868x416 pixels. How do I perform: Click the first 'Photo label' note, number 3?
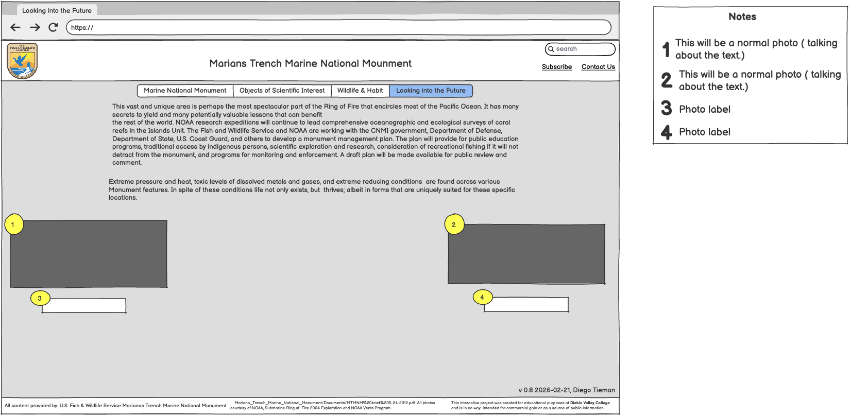click(x=704, y=109)
